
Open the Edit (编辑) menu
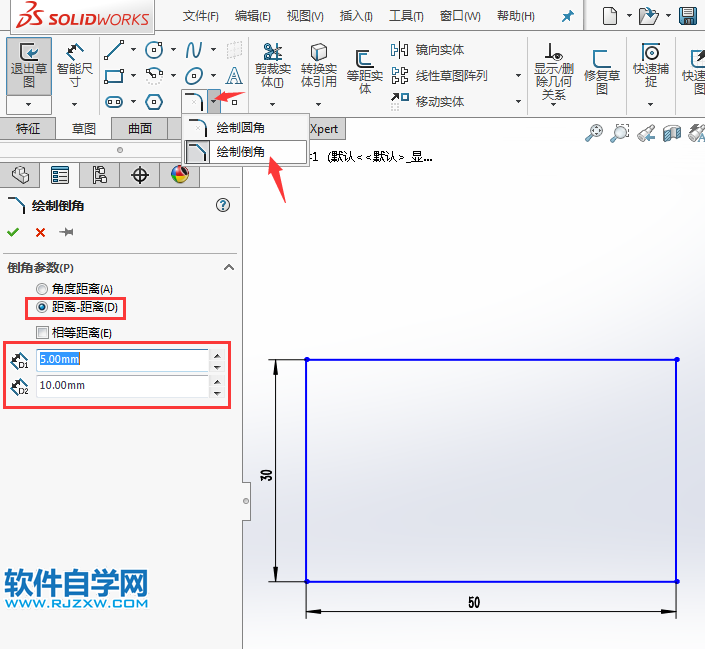pos(253,16)
